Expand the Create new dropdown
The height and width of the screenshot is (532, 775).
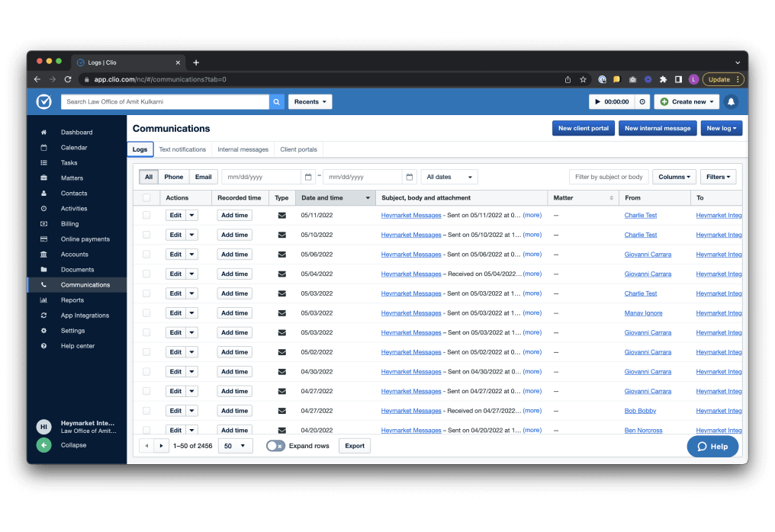686,102
